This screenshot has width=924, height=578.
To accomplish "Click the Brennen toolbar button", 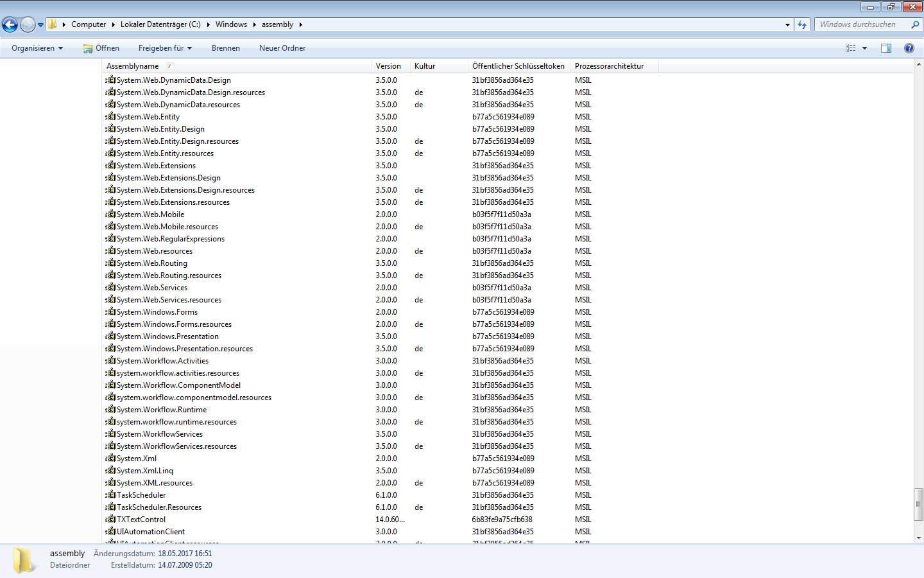I will tap(226, 48).
